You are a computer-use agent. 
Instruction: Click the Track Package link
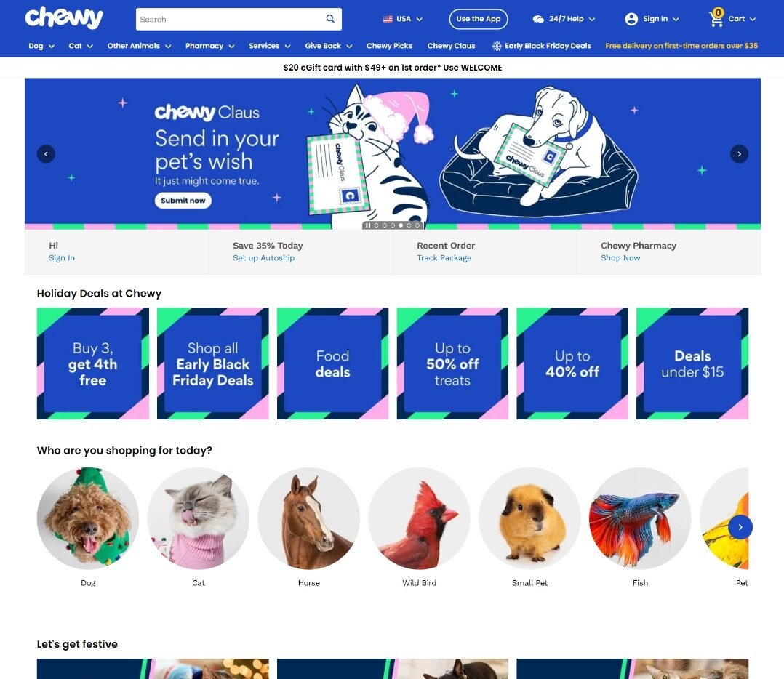tap(444, 258)
